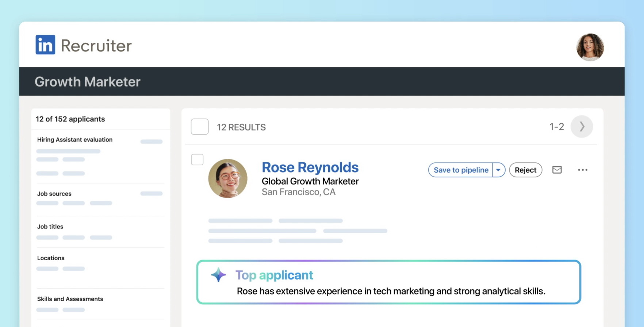This screenshot has height=327, width=644.
Task: Go to next page of results
Action: coord(582,127)
